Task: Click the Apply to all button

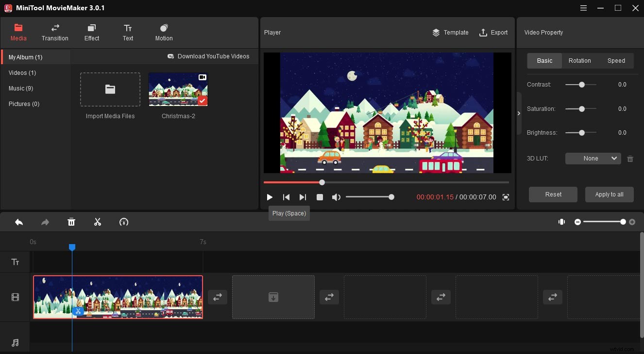Action: (609, 195)
